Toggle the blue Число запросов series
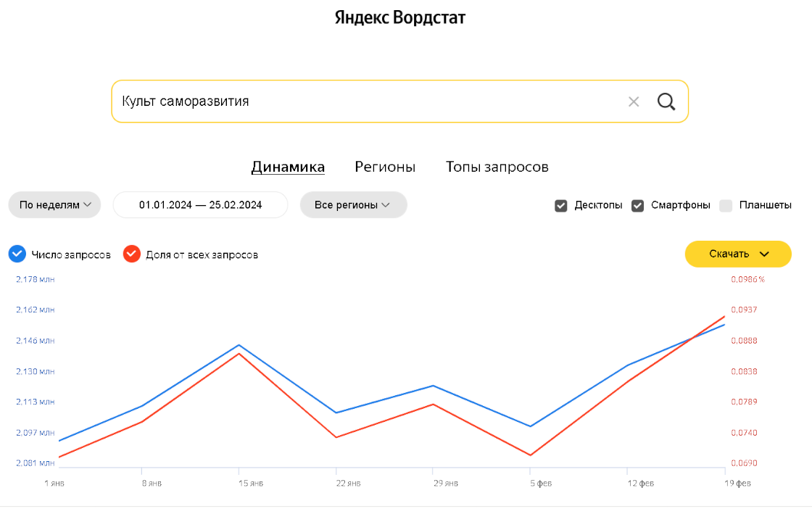The width and height of the screenshot is (812, 522). 17,254
